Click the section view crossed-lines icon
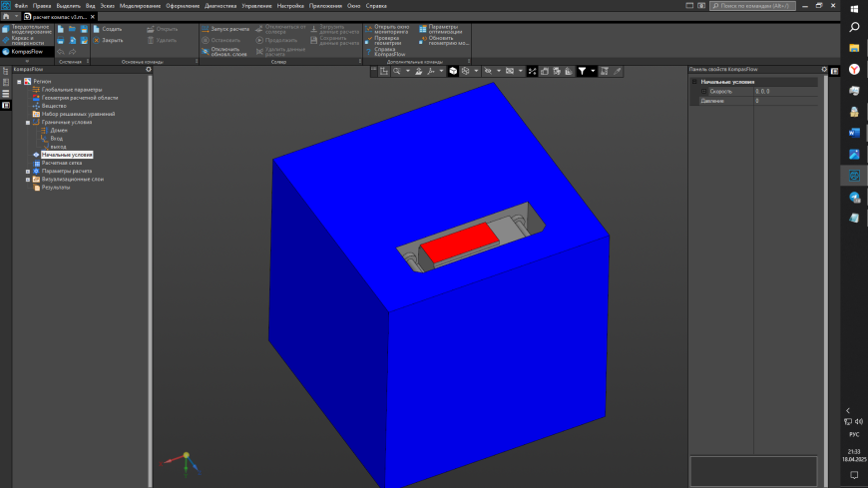The width and height of the screenshot is (868, 488). (x=532, y=71)
